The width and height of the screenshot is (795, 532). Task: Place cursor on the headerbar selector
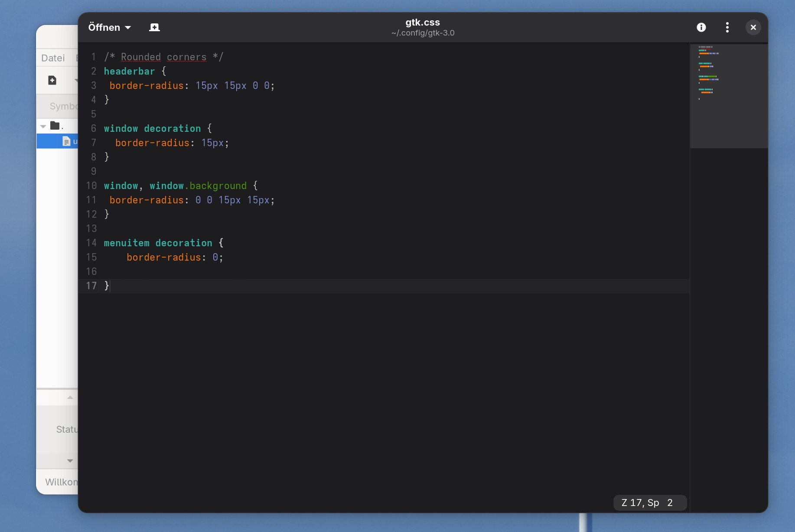pos(129,72)
